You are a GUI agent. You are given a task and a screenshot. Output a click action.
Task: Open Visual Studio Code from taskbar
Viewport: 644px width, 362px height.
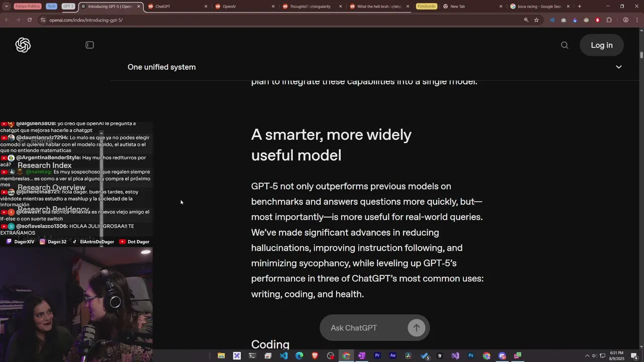(284, 356)
